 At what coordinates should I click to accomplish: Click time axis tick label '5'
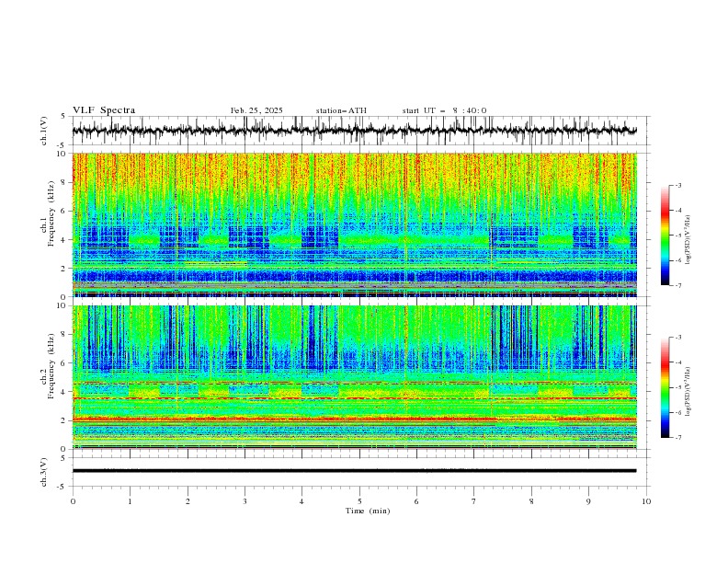tap(359, 501)
